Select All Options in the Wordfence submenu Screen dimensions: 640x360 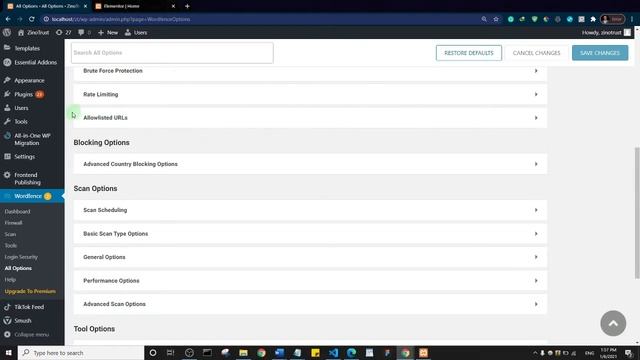[x=18, y=269]
